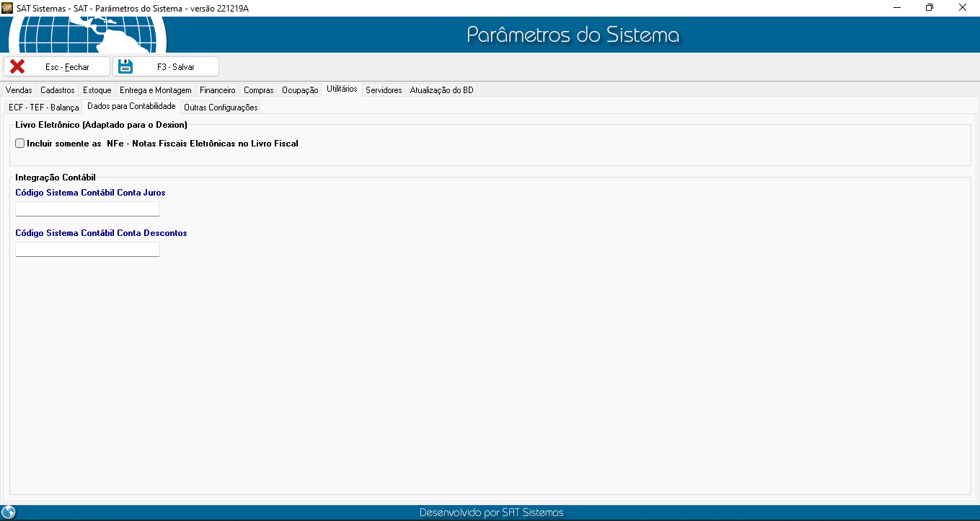The width and height of the screenshot is (980, 521).
Task: Select the Dados para Contabilidade sub-tab
Action: click(x=131, y=106)
